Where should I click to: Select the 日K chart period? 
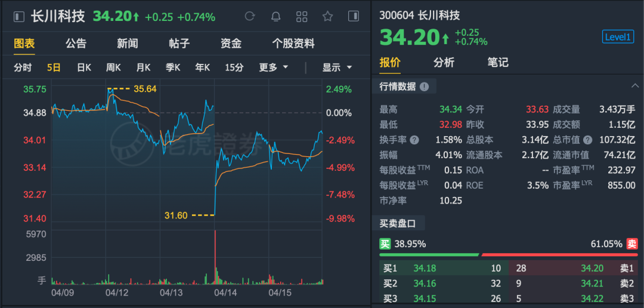pos(84,67)
